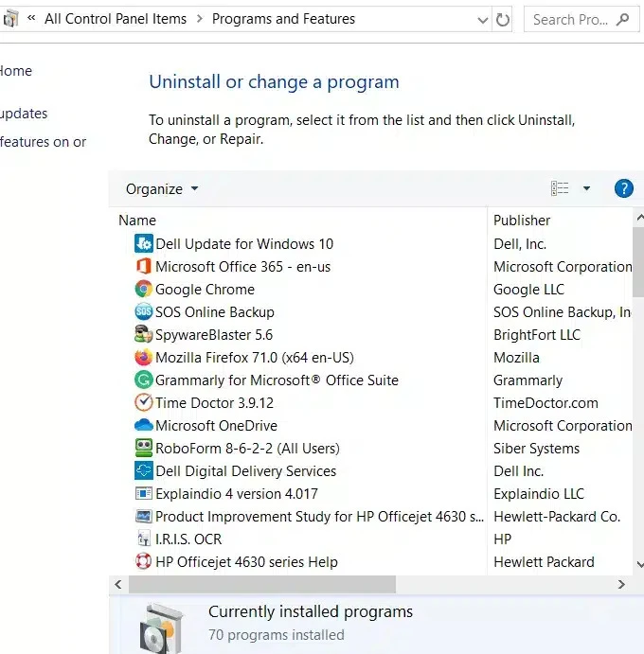The image size is (644, 654).
Task: Click the horizontal scrollbar left arrow
Action: (x=118, y=584)
